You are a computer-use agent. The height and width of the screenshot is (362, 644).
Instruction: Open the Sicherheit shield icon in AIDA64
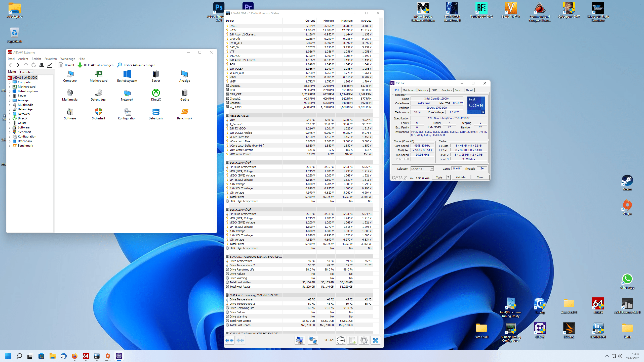(x=99, y=114)
